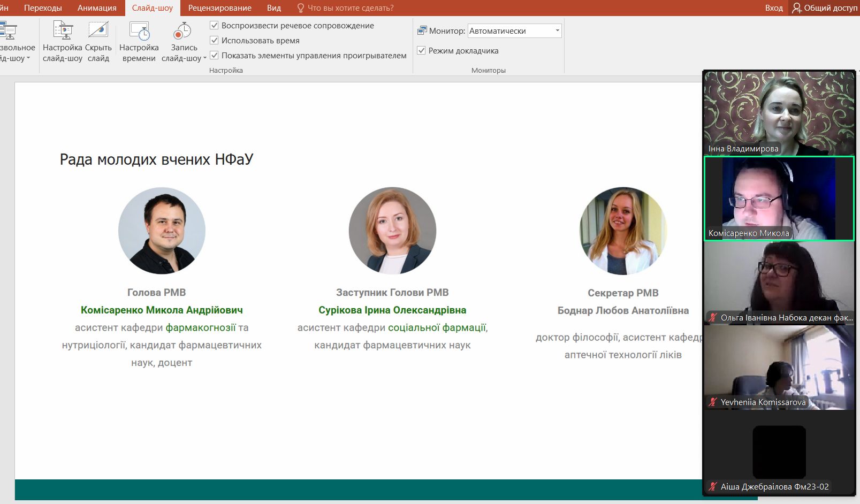Open the Rehearse Timings clock icon
The height and width of the screenshot is (504, 860).
click(x=139, y=30)
